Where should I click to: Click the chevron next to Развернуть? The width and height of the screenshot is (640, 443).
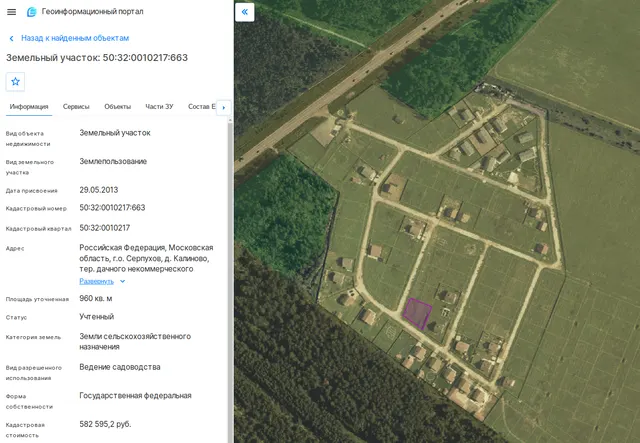pos(122,281)
